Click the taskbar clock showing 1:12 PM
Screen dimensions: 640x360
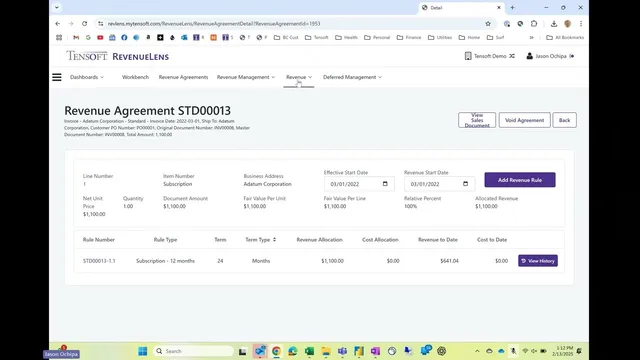[562, 351]
